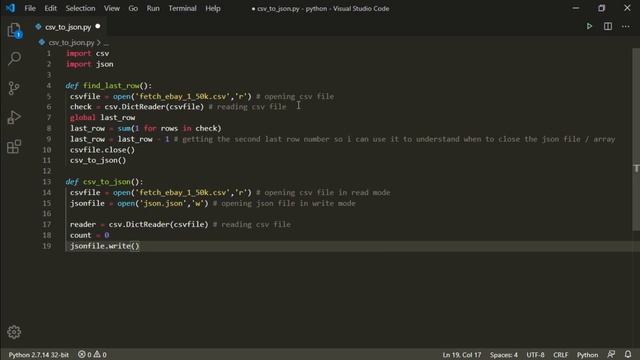Viewport: 640px width, 360px height.
Task: Click Ln 19, Col 17 go-to-line indicator
Action: tap(462, 354)
